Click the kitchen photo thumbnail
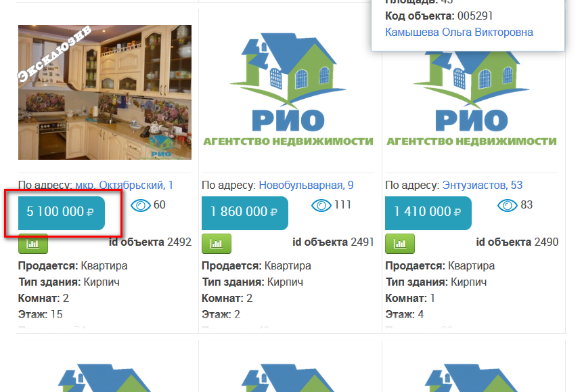This screenshot has height=392, width=582. (x=105, y=93)
